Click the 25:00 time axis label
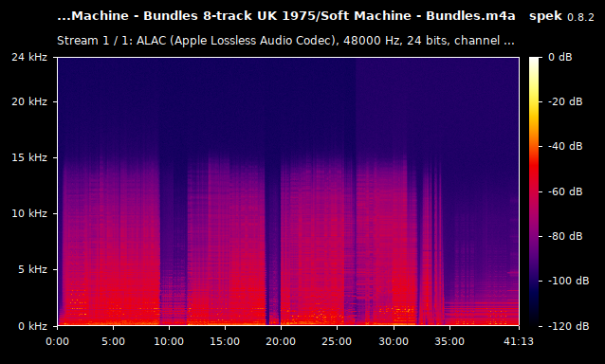The image size is (605, 364). tap(338, 341)
